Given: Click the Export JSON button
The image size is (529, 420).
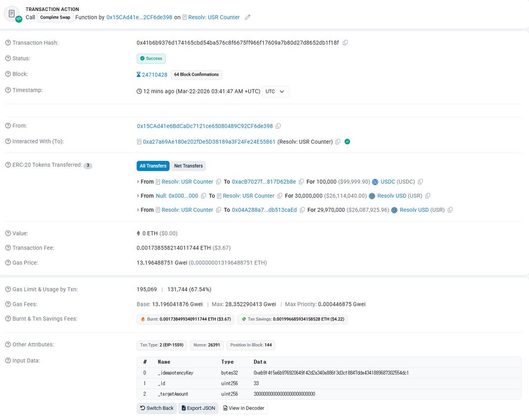Looking at the screenshot, I should pos(198,408).
